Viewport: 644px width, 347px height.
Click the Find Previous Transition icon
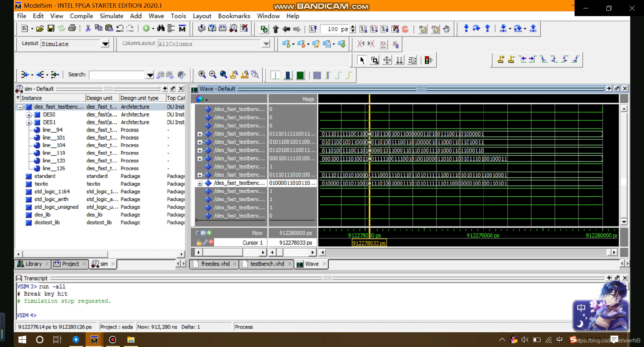click(522, 59)
